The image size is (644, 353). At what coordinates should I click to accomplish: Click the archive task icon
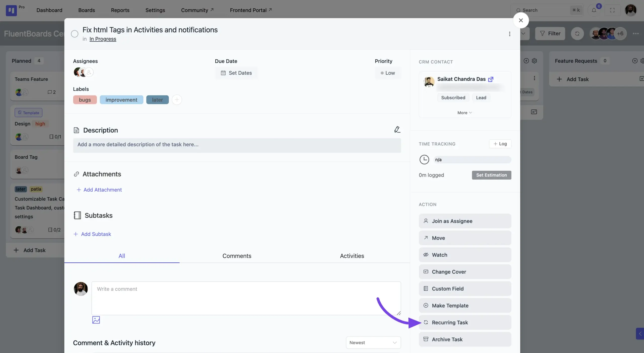pos(426,339)
